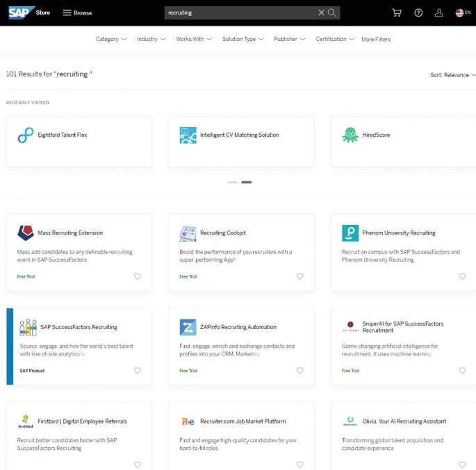The height and width of the screenshot is (470, 476).
Task: Clear the search field with X icon
Action: [321, 12]
